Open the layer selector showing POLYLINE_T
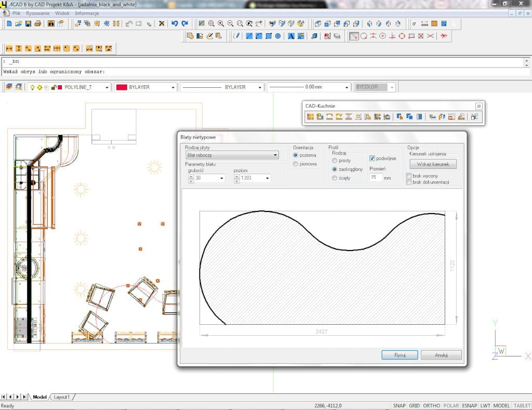The image size is (532, 410). pos(108,87)
